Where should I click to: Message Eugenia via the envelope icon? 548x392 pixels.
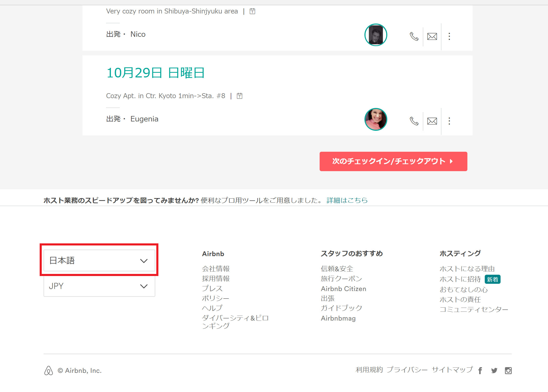tap(432, 121)
